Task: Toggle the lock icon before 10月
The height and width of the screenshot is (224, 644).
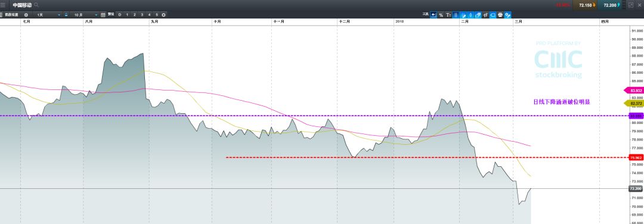Action: tap(66, 15)
